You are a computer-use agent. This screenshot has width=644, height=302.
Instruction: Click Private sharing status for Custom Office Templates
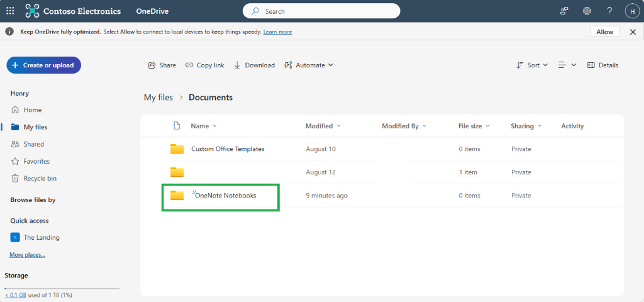(x=521, y=148)
